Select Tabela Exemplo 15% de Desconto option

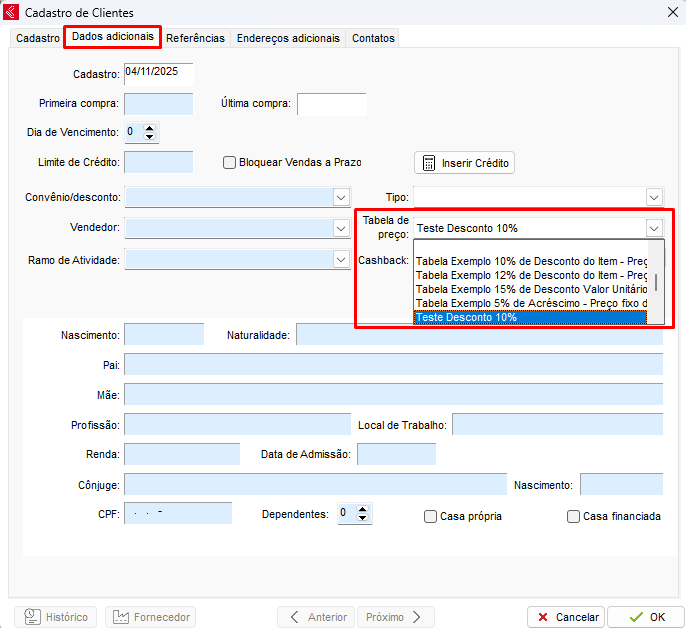point(531,289)
